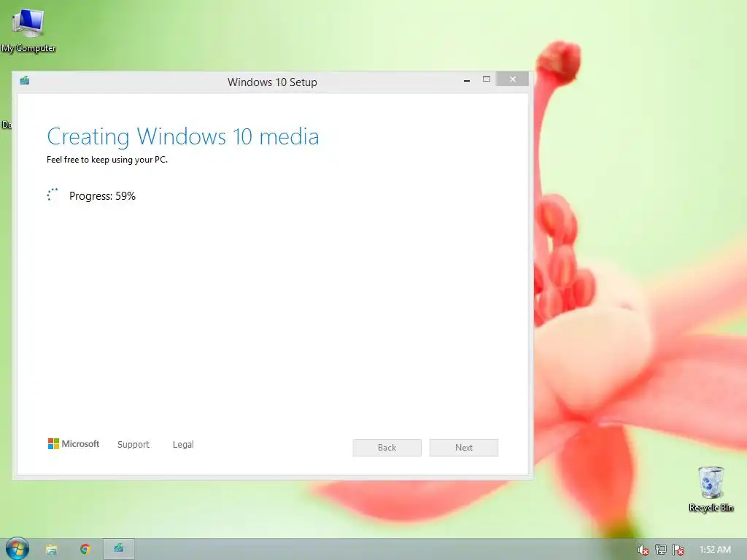Open the network status tray icon

click(660, 550)
